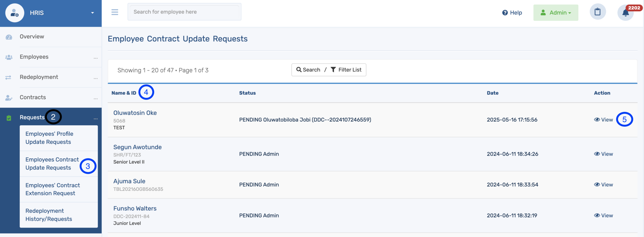
Task: Go to Overview in the sidebar
Action: tap(32, 37)
